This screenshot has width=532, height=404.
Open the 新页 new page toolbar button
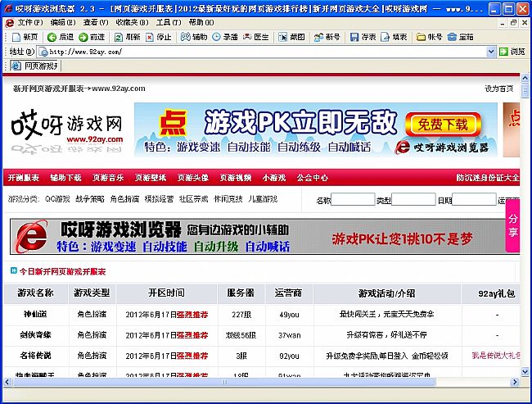[25, 37]
